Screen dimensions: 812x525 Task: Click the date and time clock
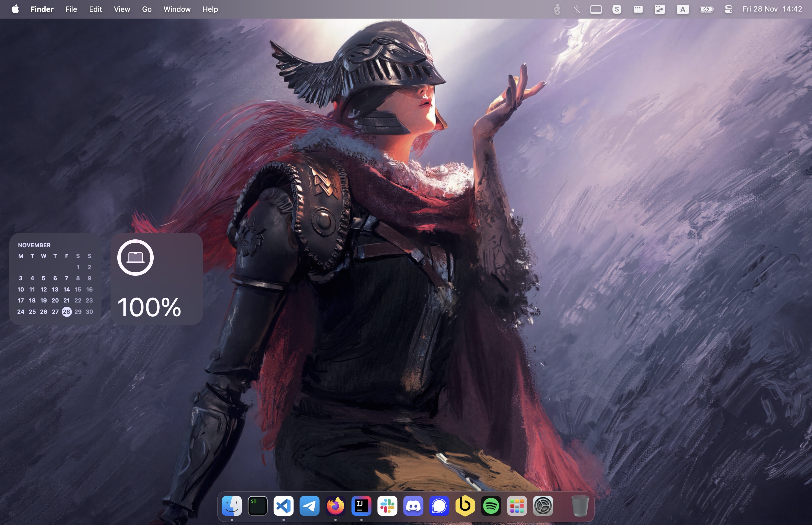point(772,9)
